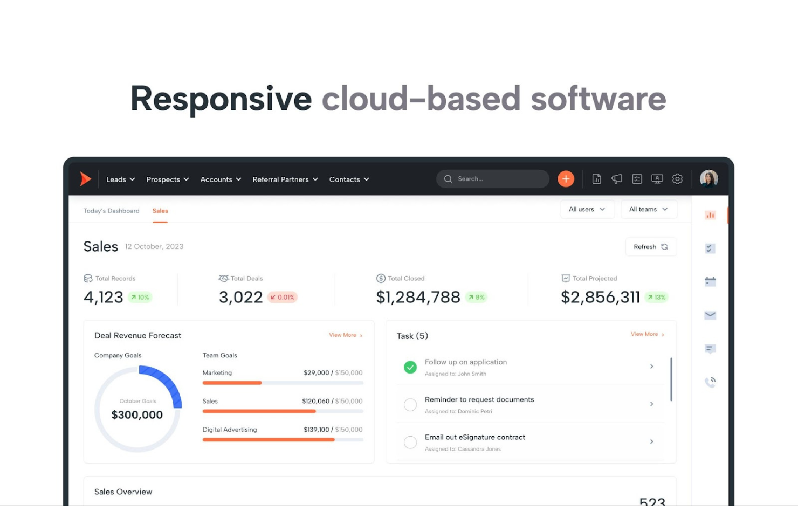Open the Contacts menu

tap(348, 179)
